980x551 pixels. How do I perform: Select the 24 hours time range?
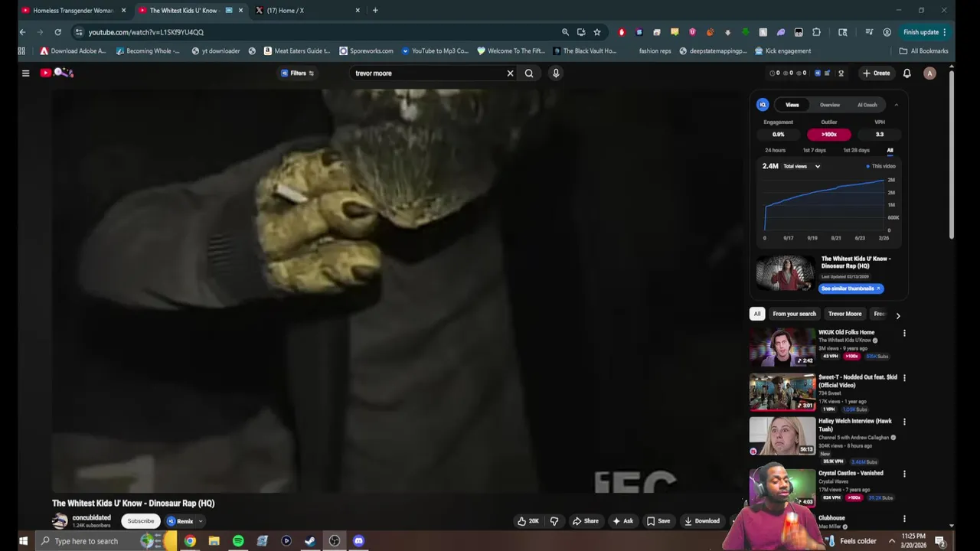coord(776,150)
